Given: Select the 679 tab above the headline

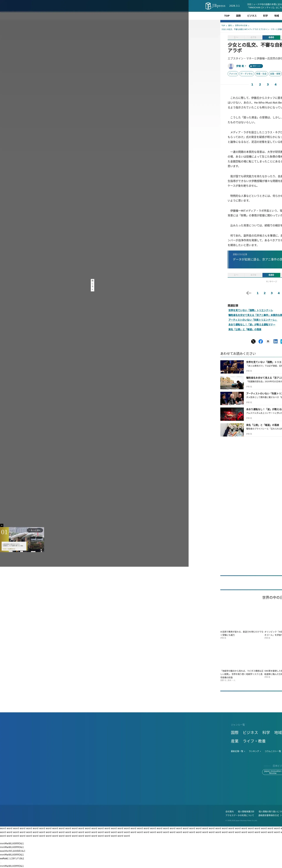Looking at the screenshot, I should coord(253,37).
